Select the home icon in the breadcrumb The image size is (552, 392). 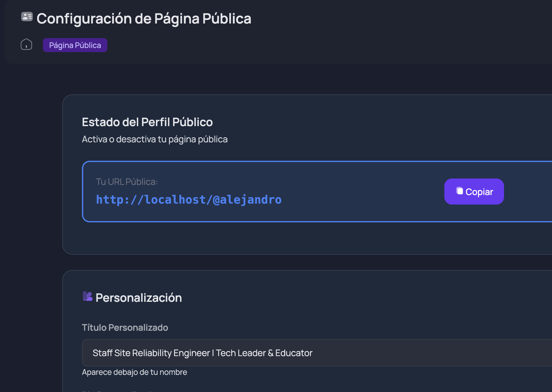(26, 45)
